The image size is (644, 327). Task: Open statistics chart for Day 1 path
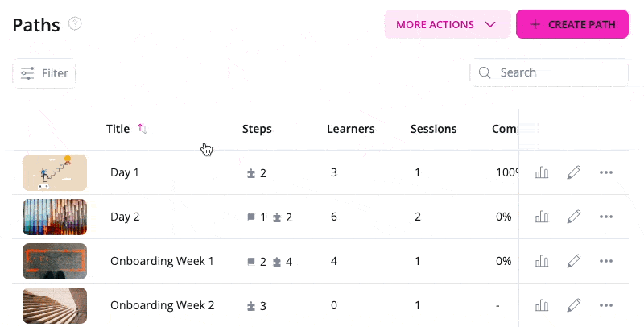coord(542,172)
